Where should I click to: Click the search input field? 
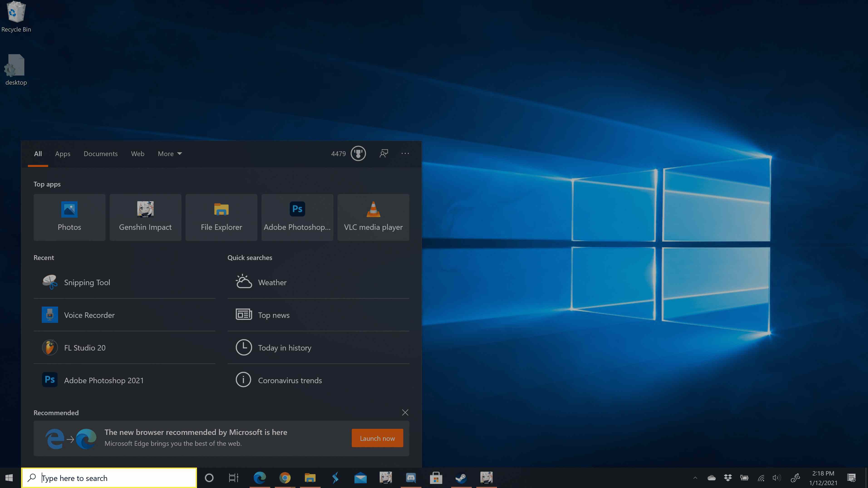[109, 478]
